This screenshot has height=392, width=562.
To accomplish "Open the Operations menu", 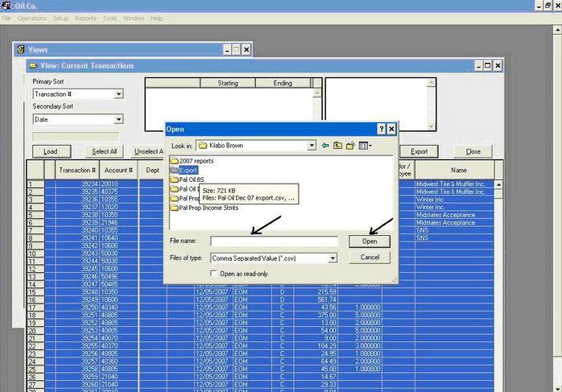I will (32, 18).
